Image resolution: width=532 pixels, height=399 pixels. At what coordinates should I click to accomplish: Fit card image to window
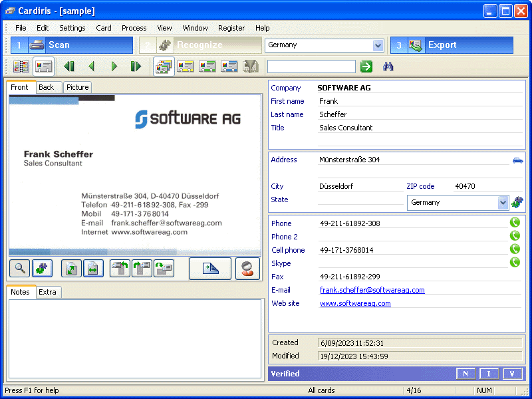click(x=71, y=269)
